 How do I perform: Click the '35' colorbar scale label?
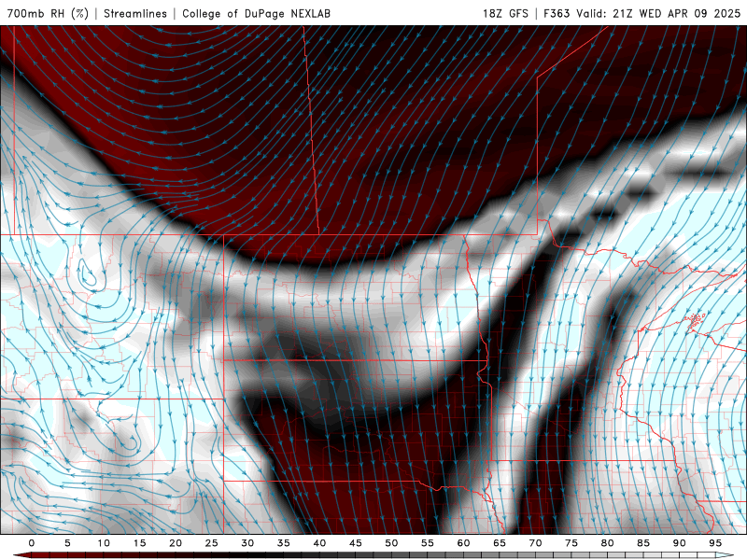click(x=284, y=543)
